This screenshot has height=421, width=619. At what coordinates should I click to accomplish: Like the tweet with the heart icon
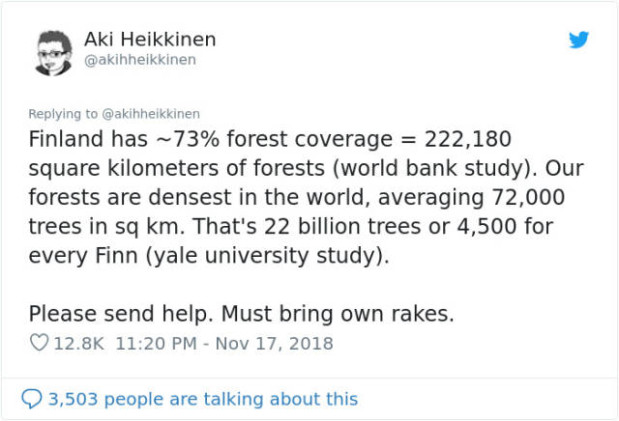(40, 344)
